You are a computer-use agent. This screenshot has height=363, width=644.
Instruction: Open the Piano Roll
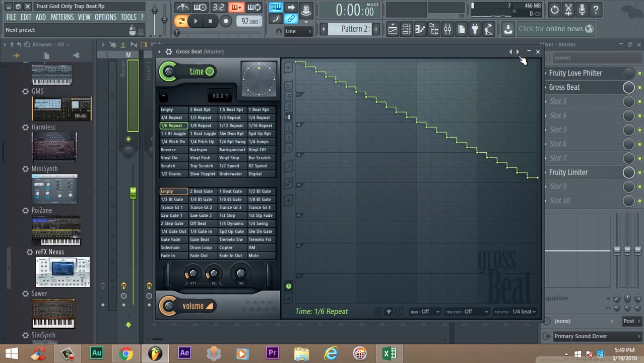[x=420, y=29]
